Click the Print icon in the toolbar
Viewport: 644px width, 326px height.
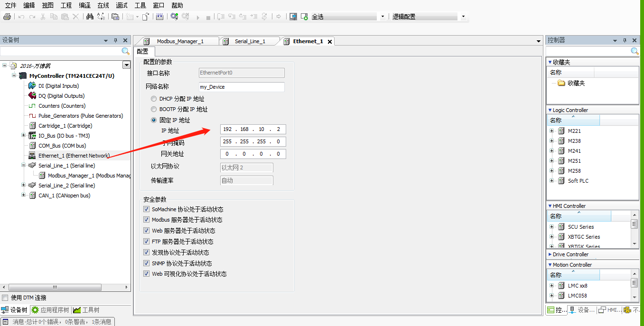[x=7, y=17]
